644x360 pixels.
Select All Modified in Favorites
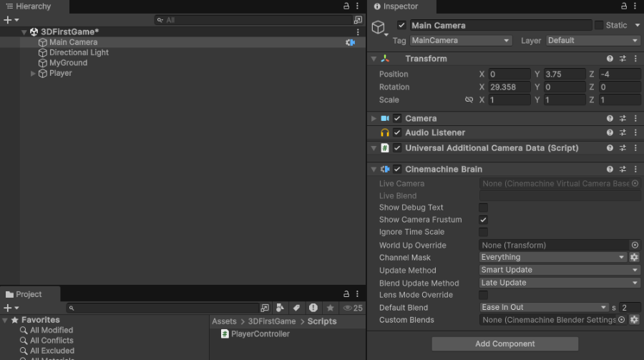[52, 331]
